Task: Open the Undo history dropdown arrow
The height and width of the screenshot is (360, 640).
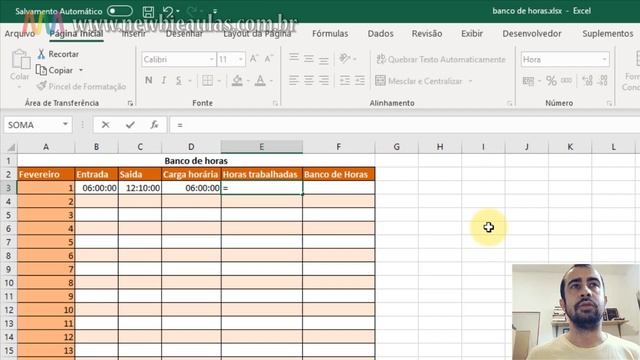Action: 178,11
